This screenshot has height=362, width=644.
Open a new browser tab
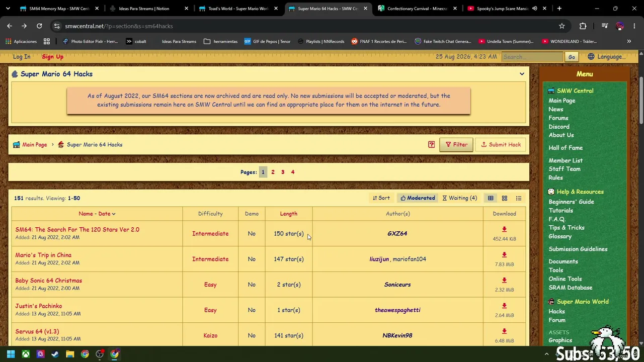point(559,9)
